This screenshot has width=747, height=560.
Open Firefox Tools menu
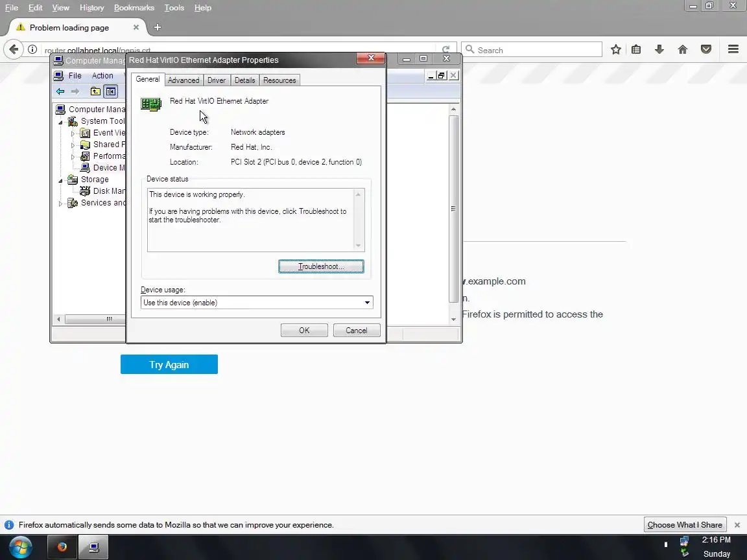click(174, 8)
